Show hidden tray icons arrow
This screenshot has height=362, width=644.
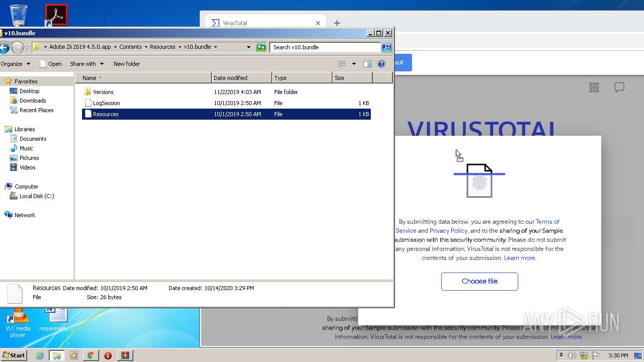(x=561, y=355)
